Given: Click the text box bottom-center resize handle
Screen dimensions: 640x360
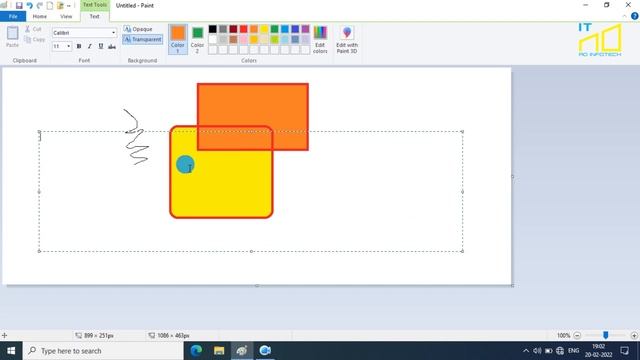Looking at the screenshot, I should [251, 251].
